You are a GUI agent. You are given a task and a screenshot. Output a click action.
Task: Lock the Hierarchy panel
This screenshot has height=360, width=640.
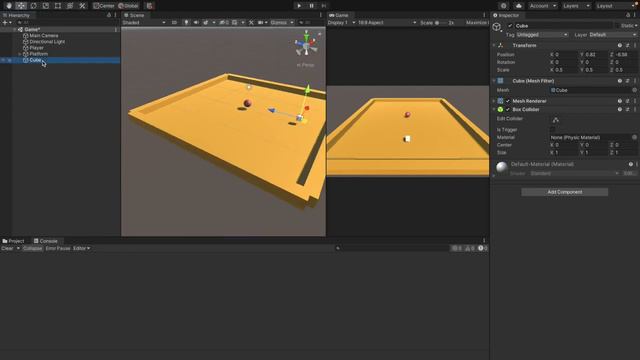(109, 15)
